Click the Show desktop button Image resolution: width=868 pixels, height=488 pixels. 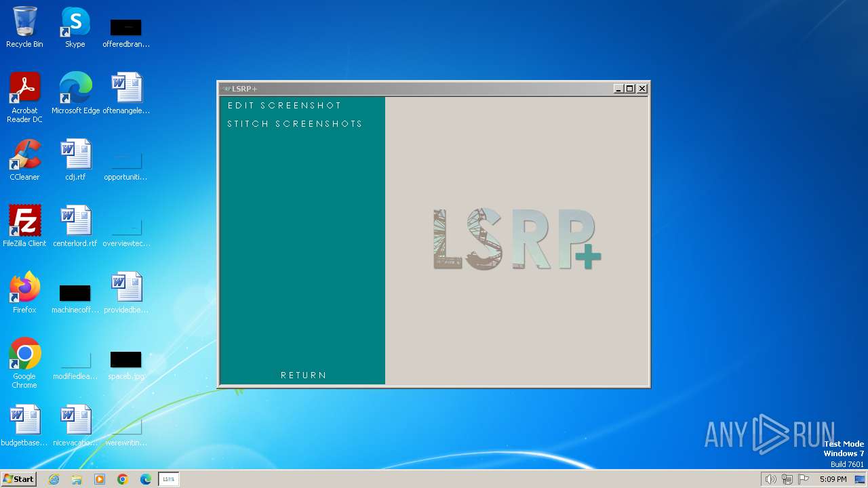(860, 479)
